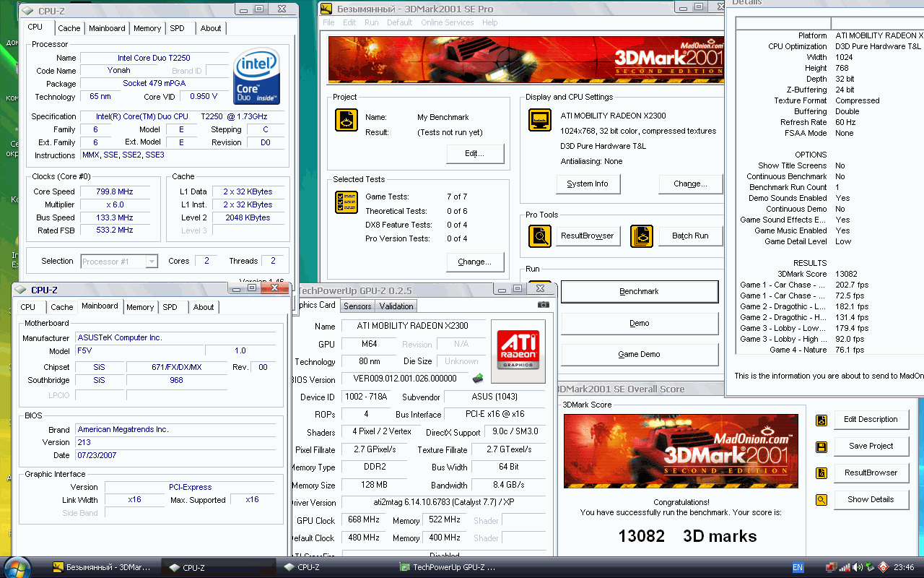Click the floppy icon next to Save Project
The height and width of the screenshot is (578, 924).
pos(821,447)
